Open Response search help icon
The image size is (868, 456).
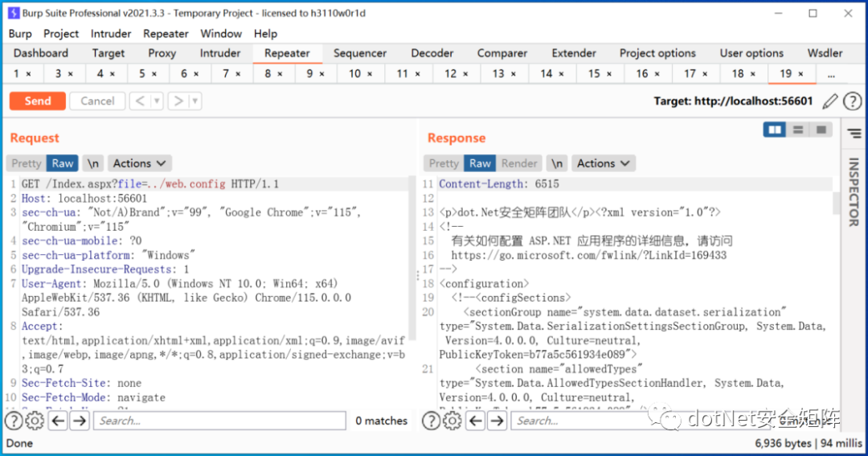432,421
